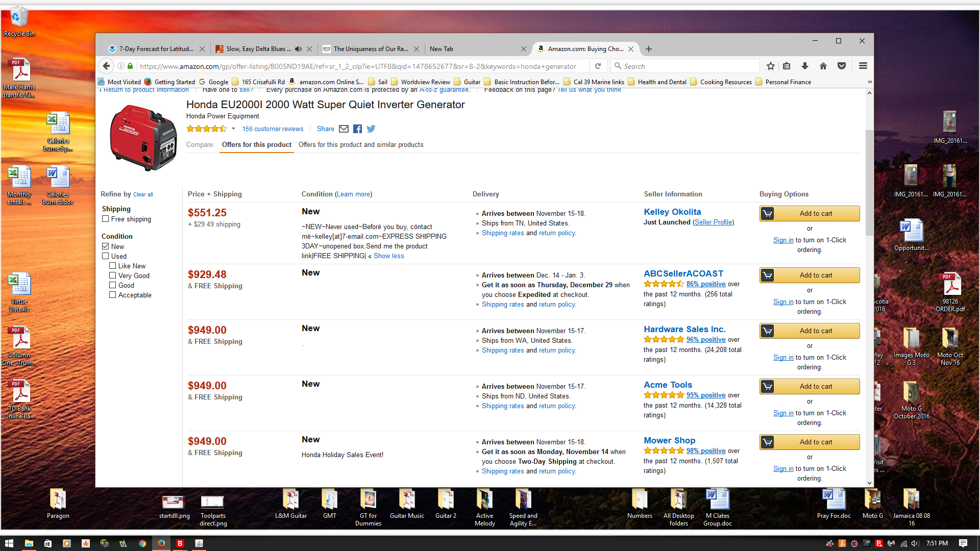Viewport: 980px width, 551px height.
Task: Open Chrome from the taskbar
Action: pos(142,543)
